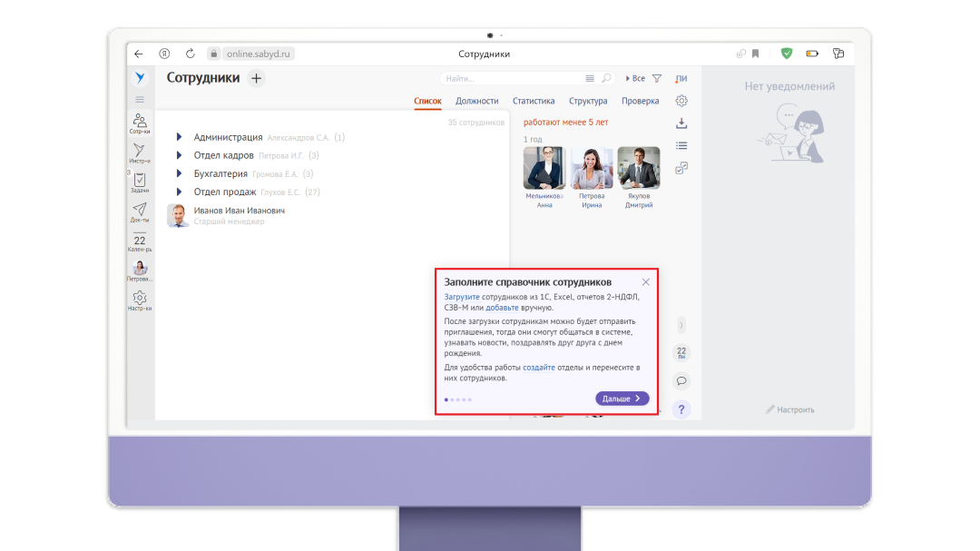980x551 pixels.
Task: Open the Все filter dropdown
Action: point(635,79)
